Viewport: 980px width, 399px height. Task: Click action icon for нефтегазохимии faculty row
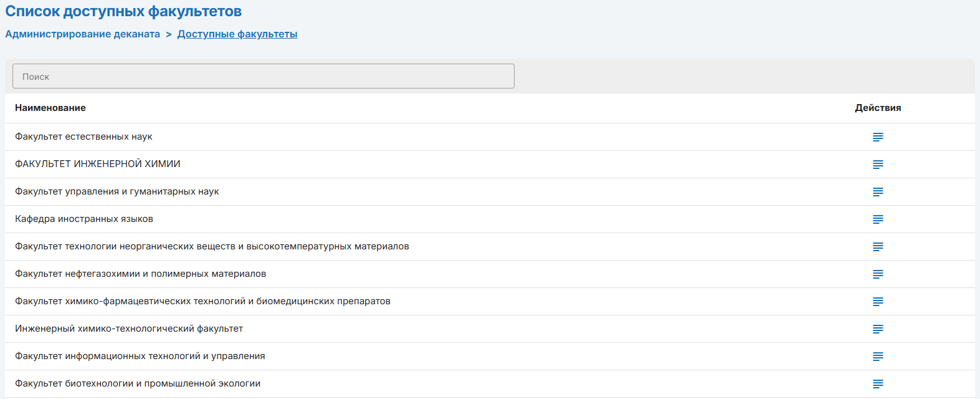(x=878, y=274)
